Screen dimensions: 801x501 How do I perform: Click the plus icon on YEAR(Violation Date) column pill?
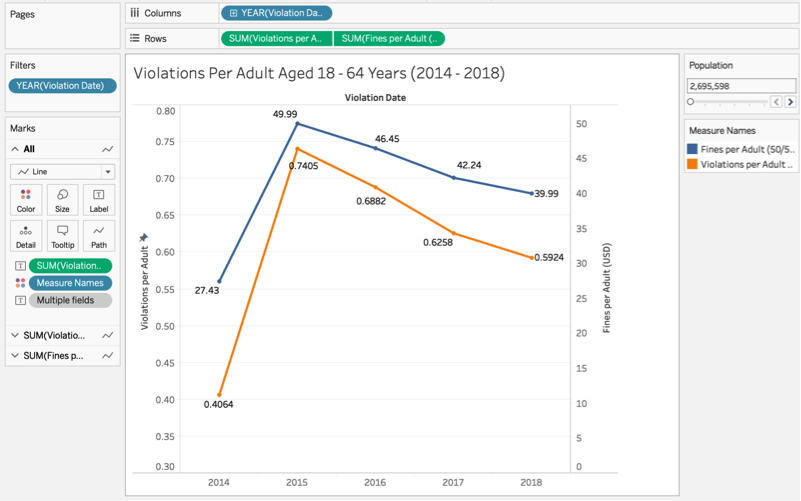tap(233, 13)
